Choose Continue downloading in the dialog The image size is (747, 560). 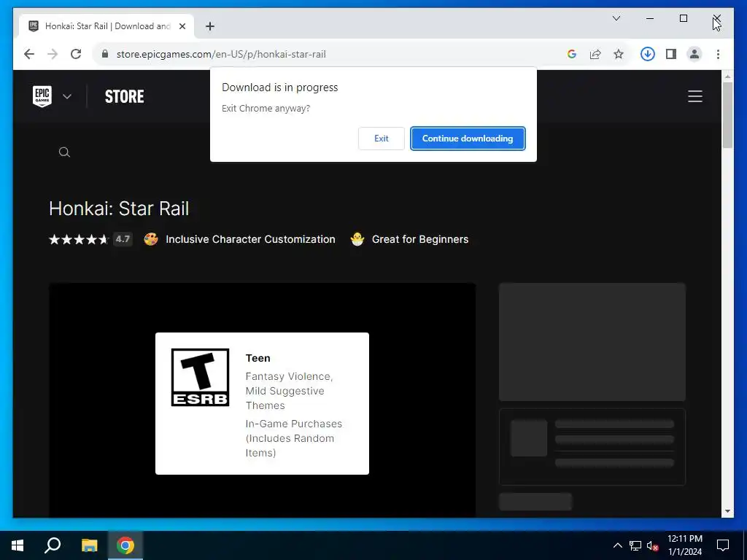click(x=468, y=139)
